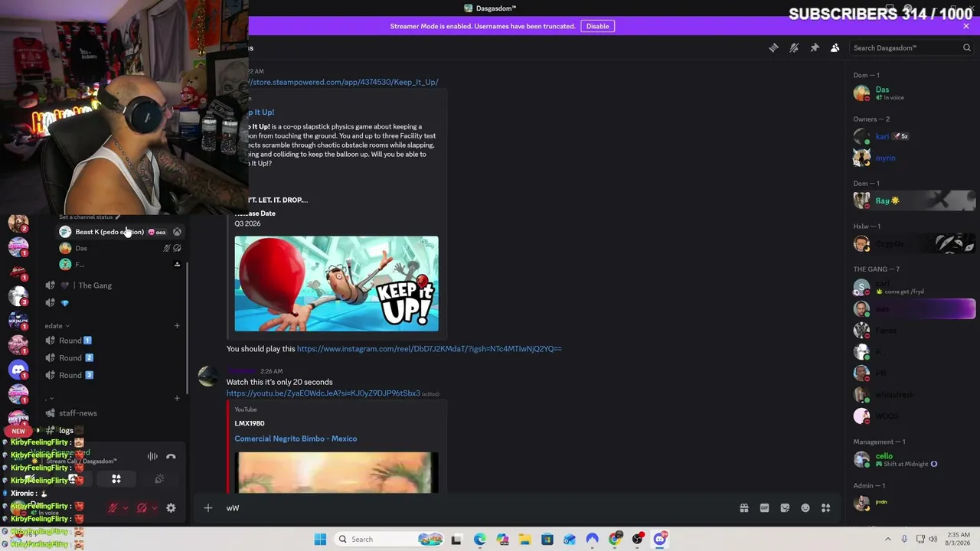Click the LMX1980 channel name

250,423
